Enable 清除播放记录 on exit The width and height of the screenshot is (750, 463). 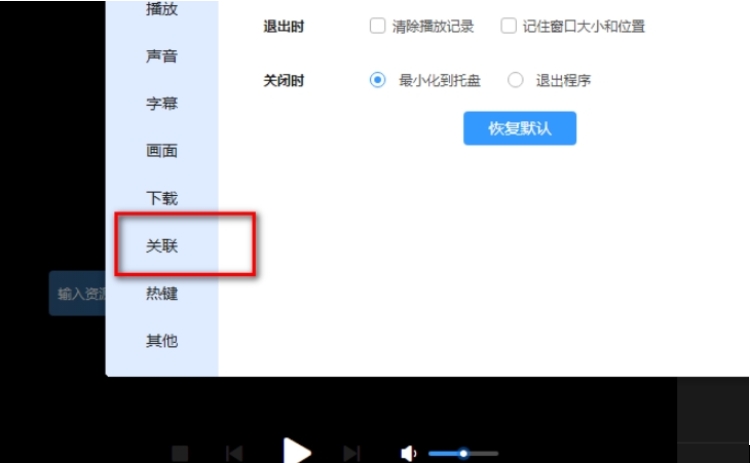click(x=377, y=26)
